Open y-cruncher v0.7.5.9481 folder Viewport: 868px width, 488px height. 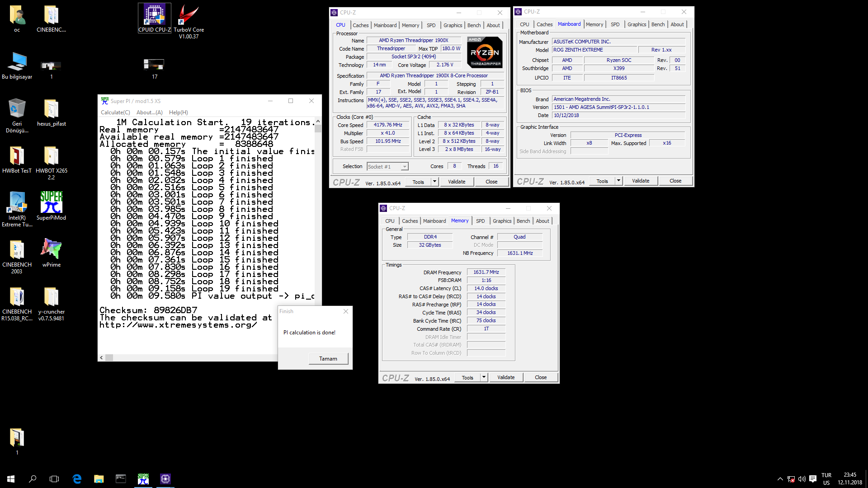point(51,304)
